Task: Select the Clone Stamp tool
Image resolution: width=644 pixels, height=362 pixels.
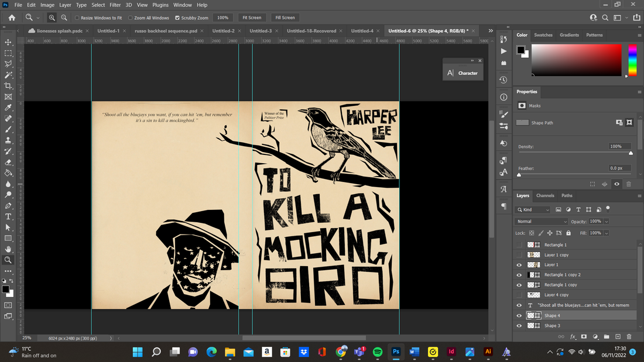Action: click(8, 140)
